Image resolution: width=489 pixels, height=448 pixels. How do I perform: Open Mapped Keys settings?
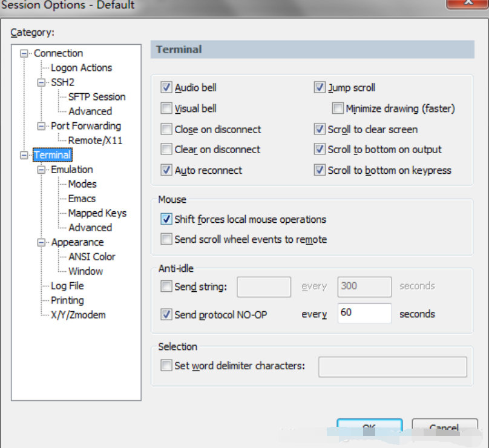(x=97, y=213)
